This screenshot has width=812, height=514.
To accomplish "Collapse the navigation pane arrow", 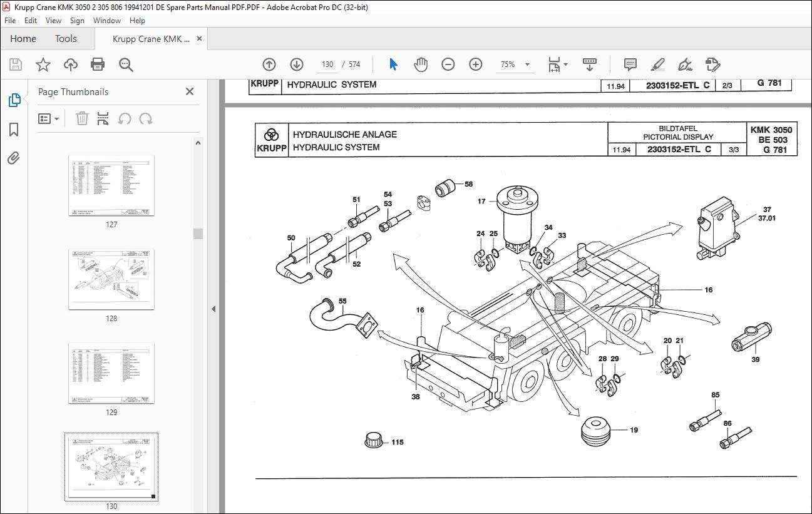I will click(x=213, y=309).
